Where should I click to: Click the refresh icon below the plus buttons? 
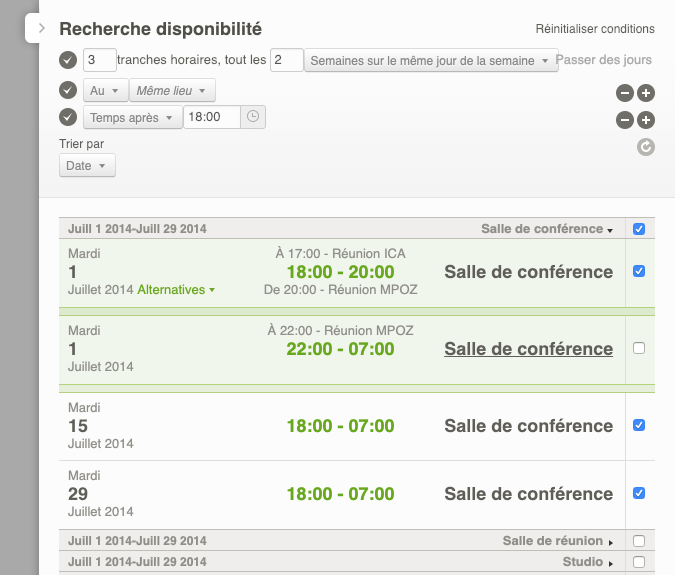(x=646, y=147)
